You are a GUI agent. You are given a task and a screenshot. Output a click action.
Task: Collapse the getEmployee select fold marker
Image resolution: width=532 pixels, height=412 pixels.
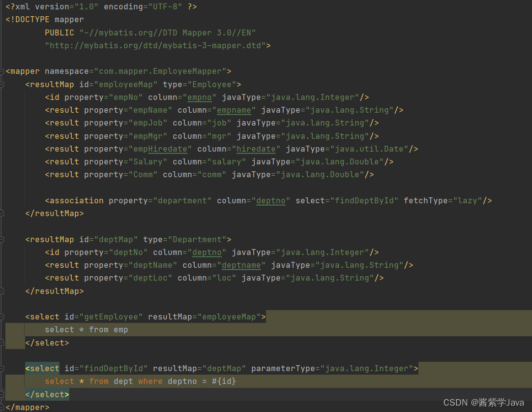(1, 317)
